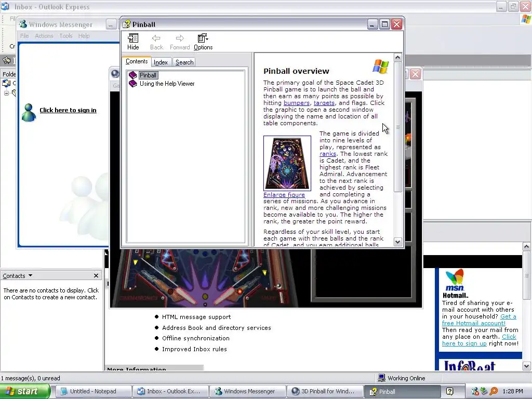The height and width of the screenshot is (399, 532).
Task: Click the green Messenger buddy icon
Action: click(x=29, y=112)
